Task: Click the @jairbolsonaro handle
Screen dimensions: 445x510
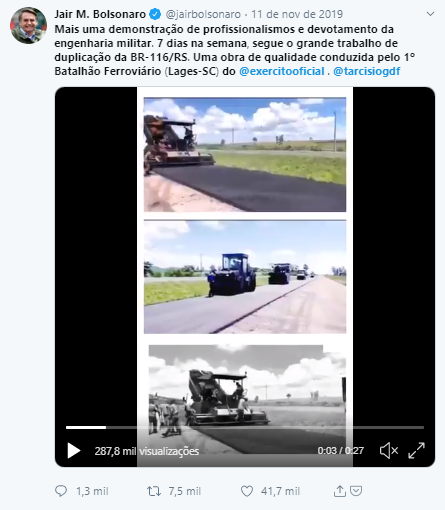Action: [203, 14]
